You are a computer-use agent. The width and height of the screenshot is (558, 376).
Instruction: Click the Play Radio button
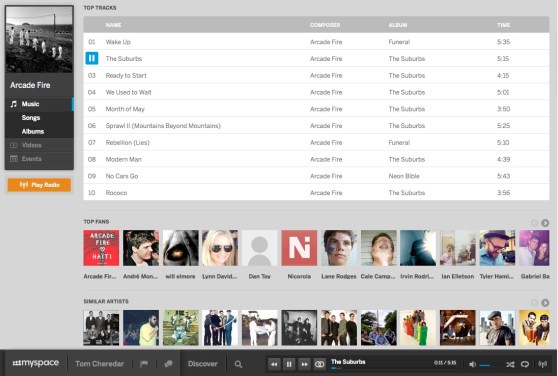pos(39,185)
